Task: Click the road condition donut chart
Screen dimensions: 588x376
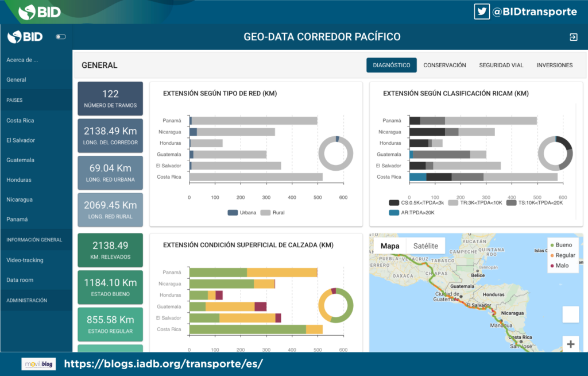Action: pos(336,305)
